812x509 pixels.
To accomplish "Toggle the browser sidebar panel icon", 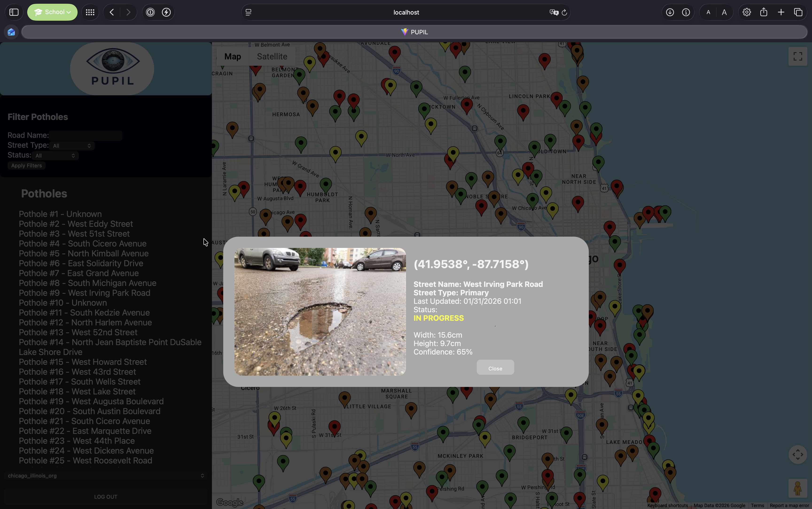I will coord(14,12).
